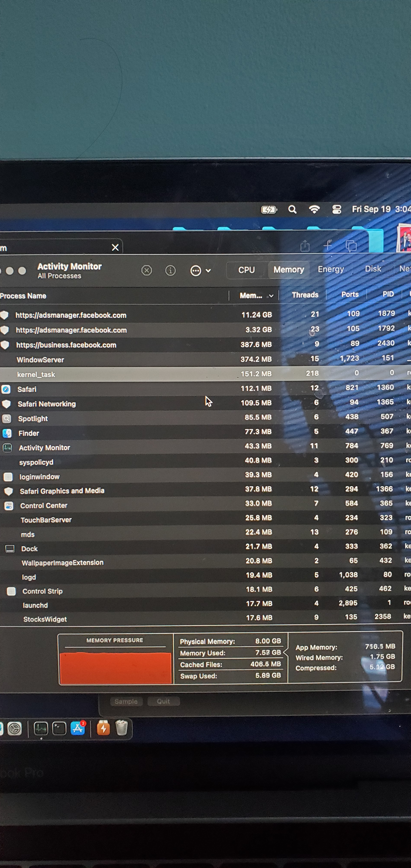This screenshot has width=411, height=868.
Task: Select the business.facebook.com process row
Action: coord(205,345)
